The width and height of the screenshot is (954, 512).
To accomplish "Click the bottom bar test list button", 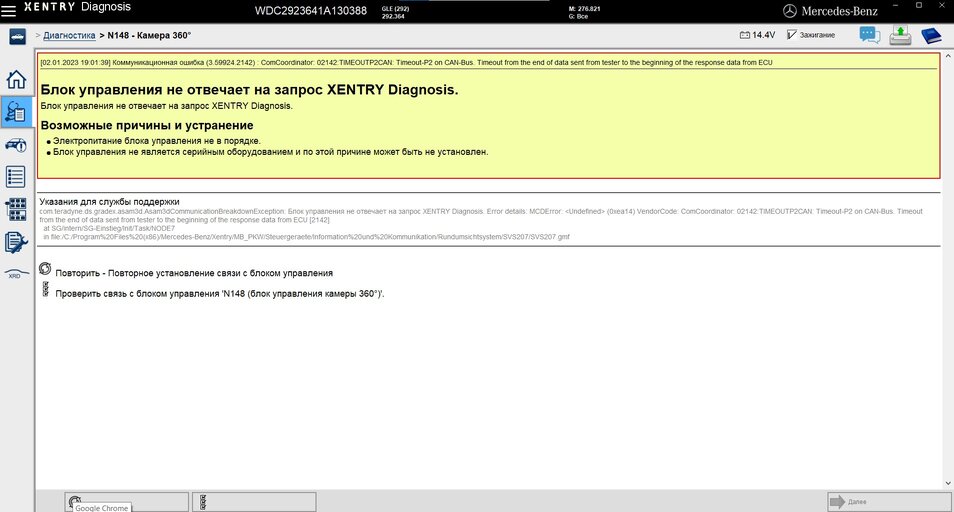I will 254,502.
